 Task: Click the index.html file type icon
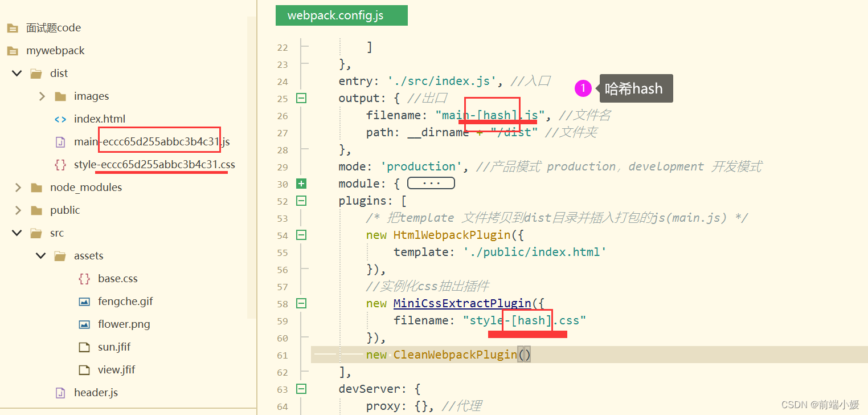click(x=60, y=119)
